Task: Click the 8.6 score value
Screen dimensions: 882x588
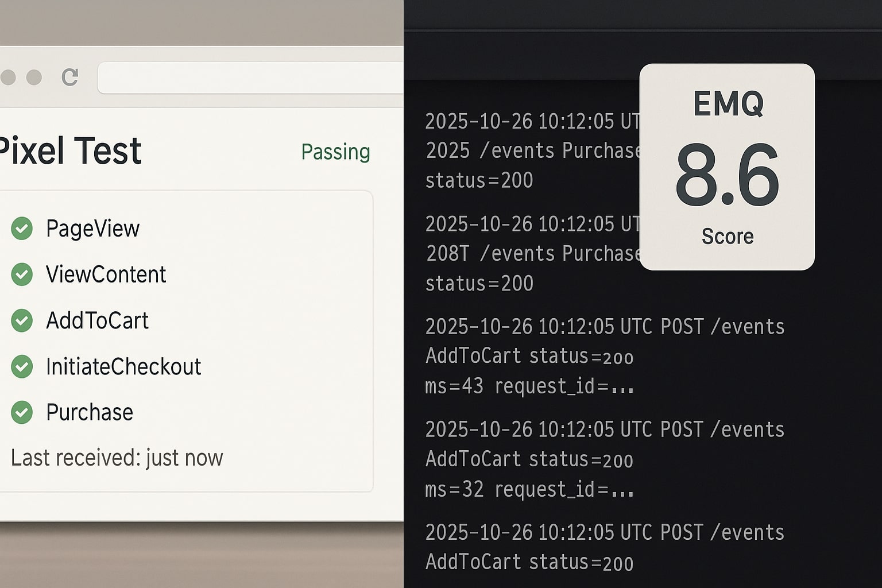Action: click(727, 176)
